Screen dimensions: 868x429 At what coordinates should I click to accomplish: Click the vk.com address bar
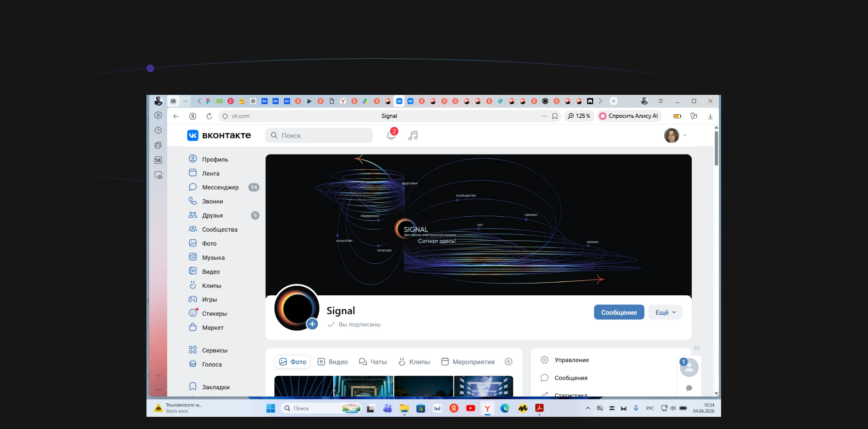(389, 116)
